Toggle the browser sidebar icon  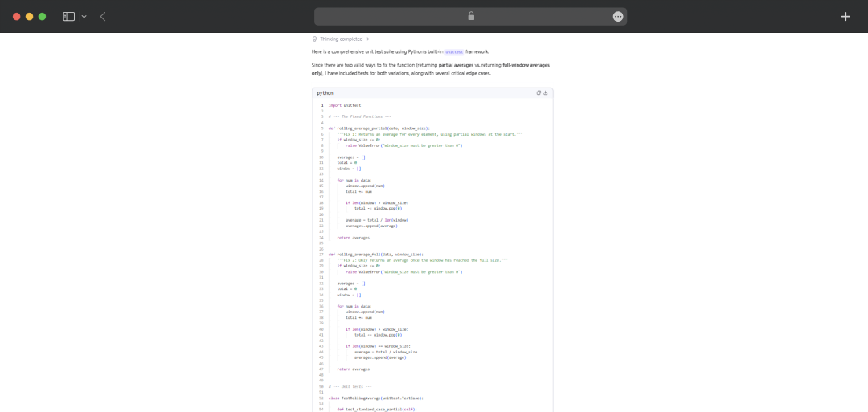coord(68,17)
